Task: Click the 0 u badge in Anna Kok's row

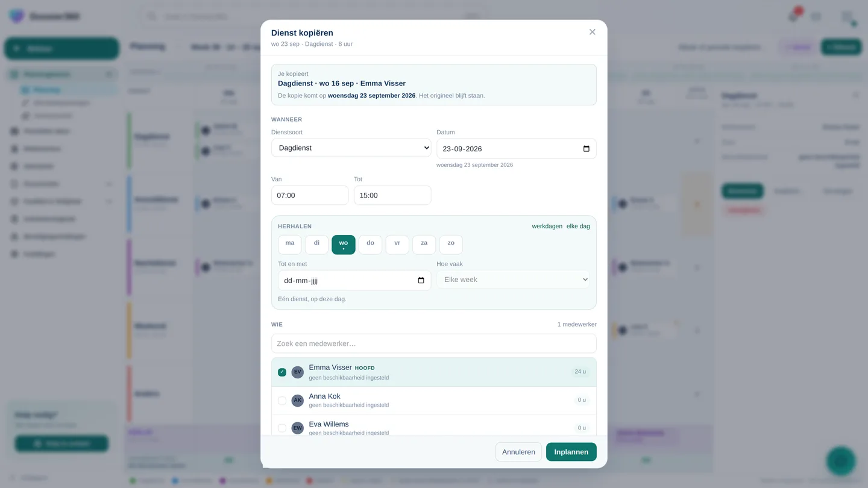Action: click(582, 400)
